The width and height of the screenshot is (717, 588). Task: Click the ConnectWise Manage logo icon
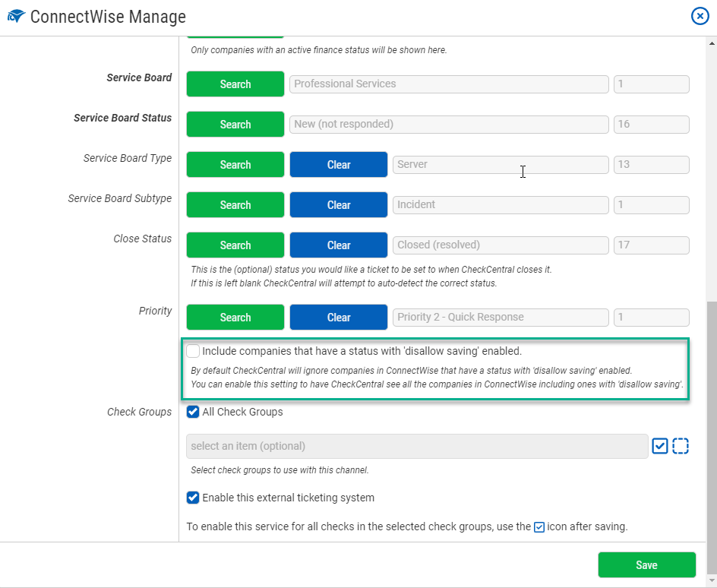pos(15,15)
